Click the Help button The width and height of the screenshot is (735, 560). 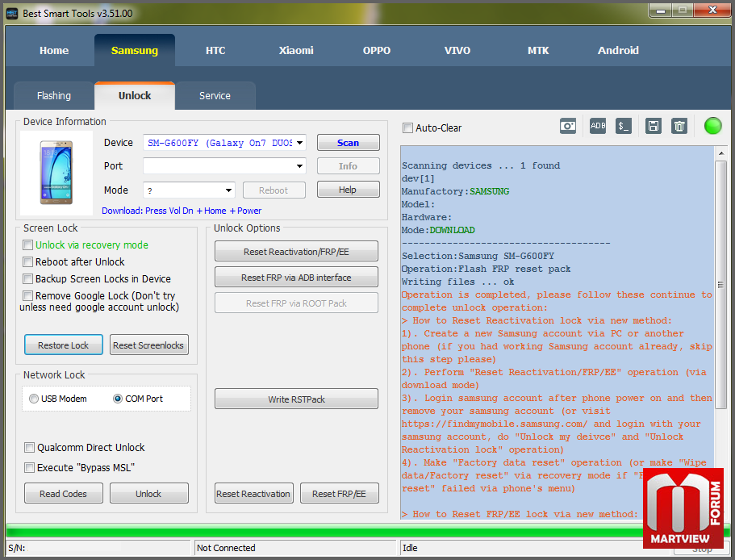click(x=349, y=190)
